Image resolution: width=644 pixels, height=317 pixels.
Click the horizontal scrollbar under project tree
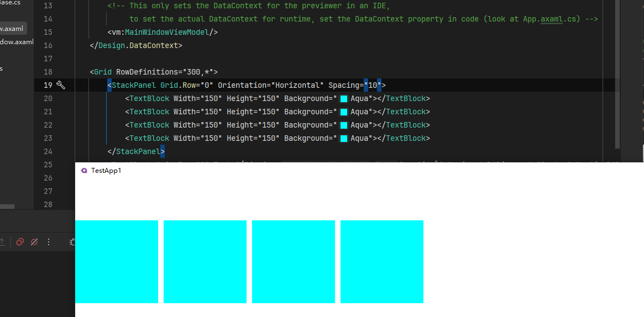7,207
